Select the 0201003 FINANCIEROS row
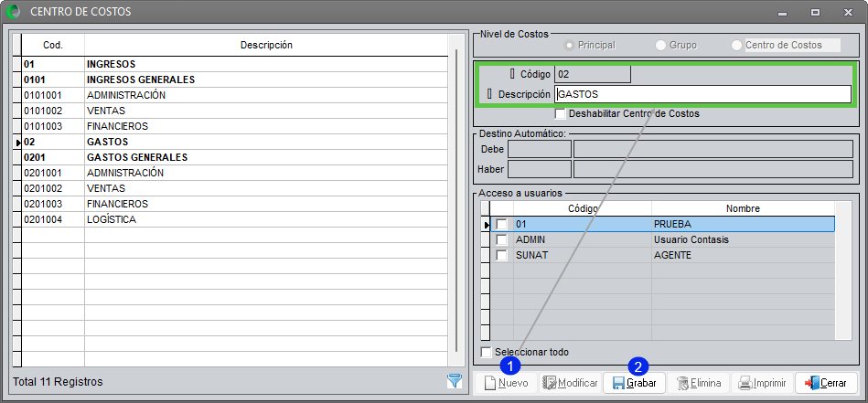This screenshot has height=403, width=868. pyautogui.click(x=235, y=204)
